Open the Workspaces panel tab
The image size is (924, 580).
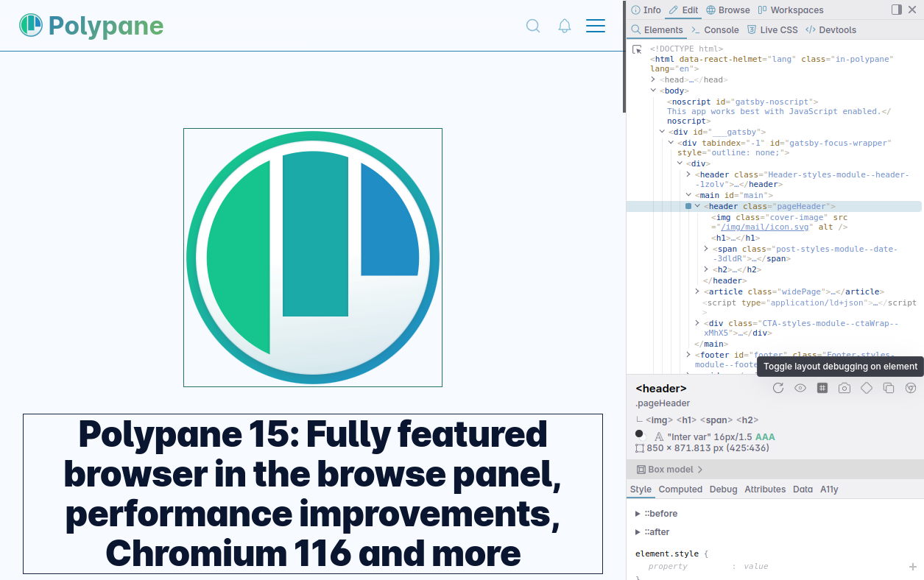pyautogui.click(x=791, y=10)
